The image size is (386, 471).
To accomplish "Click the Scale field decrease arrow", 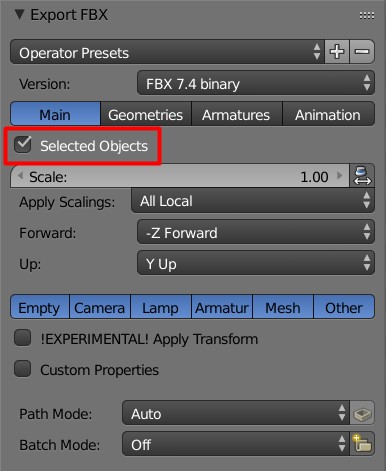I will (x=20, y=175).
